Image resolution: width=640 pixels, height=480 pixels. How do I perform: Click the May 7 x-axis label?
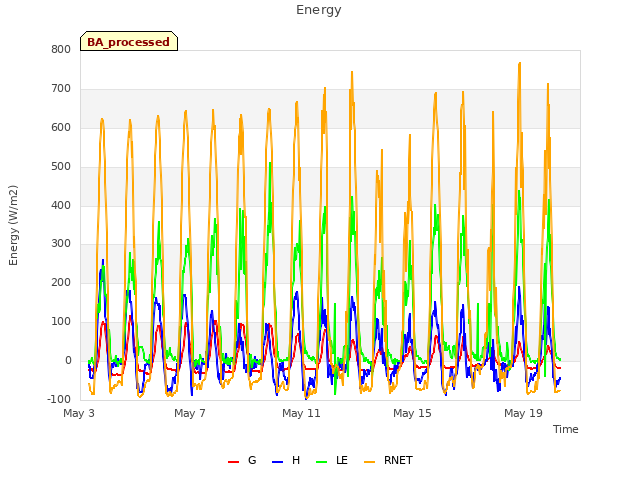[x=190, y=413]
